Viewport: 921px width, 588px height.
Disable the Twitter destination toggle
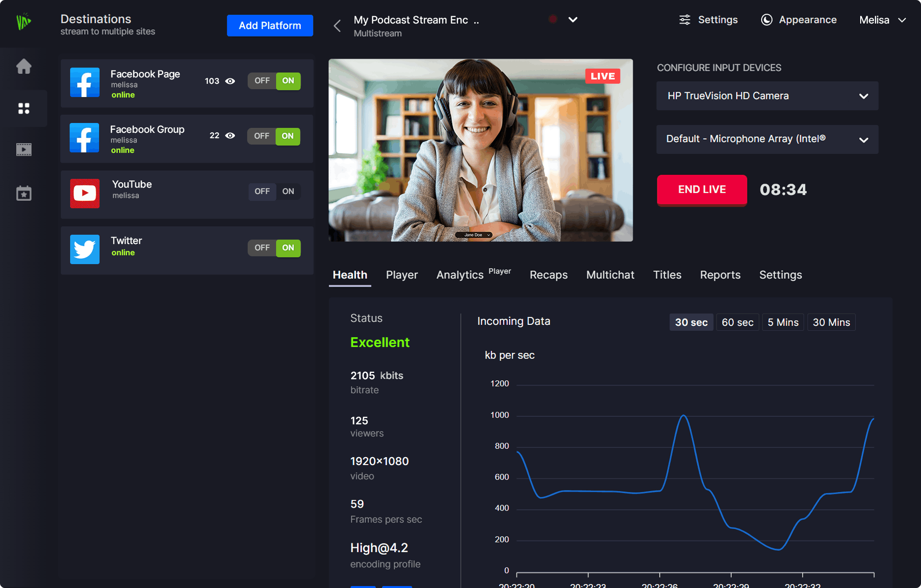(262, 248)
